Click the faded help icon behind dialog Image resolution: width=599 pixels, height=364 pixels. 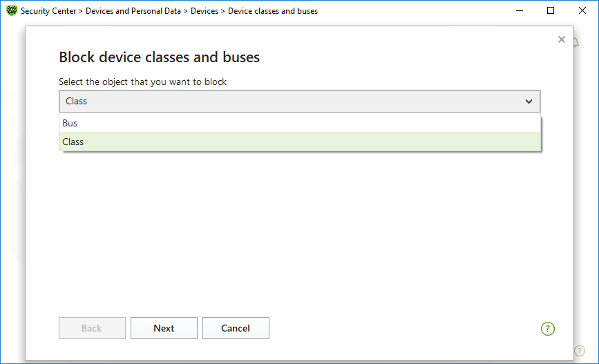coord(580,351)
